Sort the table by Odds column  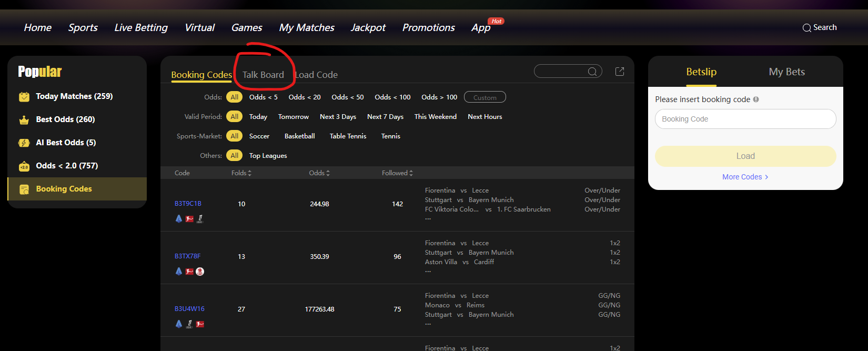[x=319, y=173]
